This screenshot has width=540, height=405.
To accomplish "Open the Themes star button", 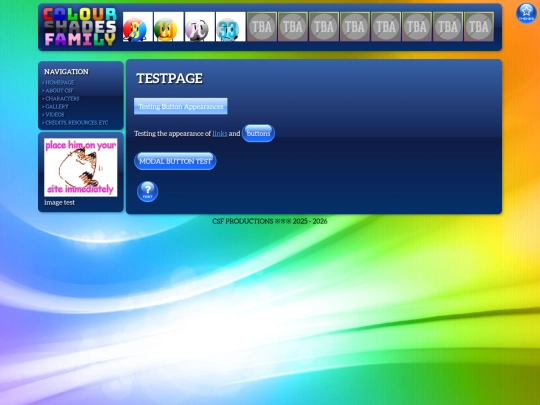I will click(526, 13).
